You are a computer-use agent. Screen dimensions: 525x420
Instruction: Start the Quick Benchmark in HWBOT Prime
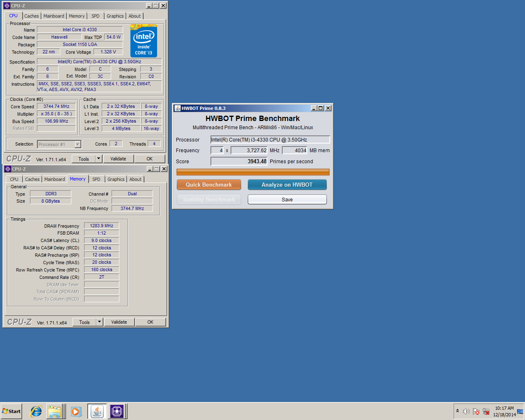point(209,185)
